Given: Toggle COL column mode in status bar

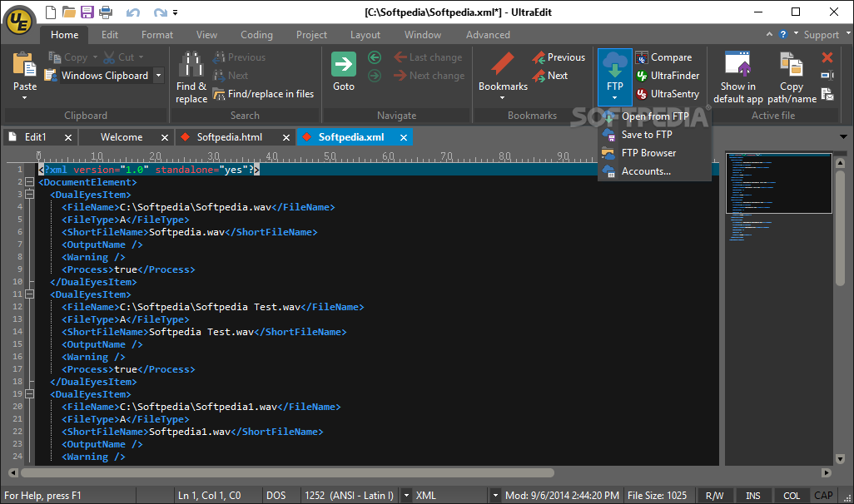Looking at the screenshot, I should [x=792, y=496].
